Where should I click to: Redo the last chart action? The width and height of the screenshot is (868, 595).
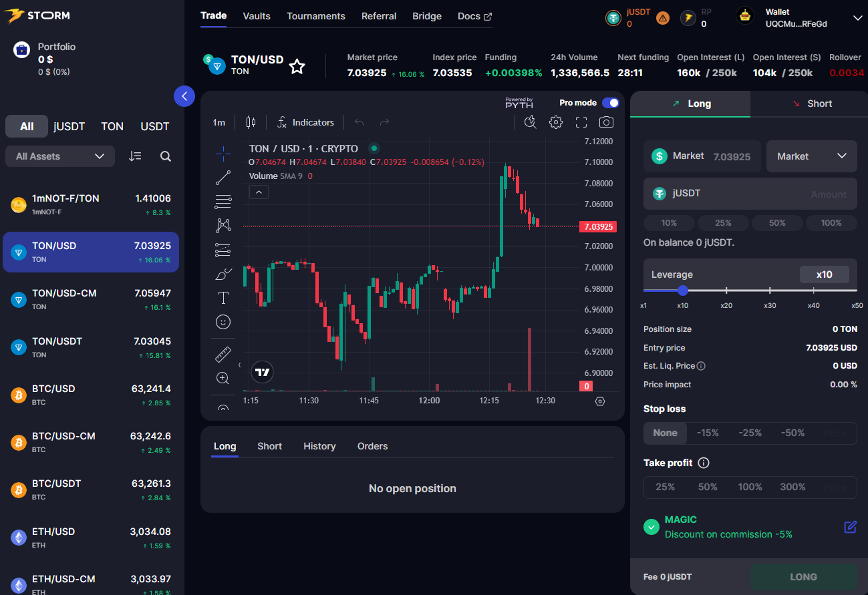click(384, 122)
